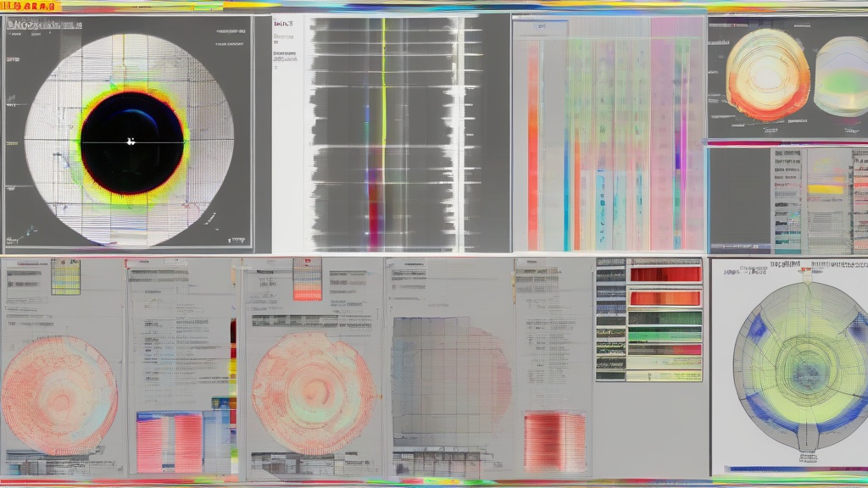The image size is (868, 488).
Task: Click the small yellow grid thumbnail in the bottom-left panel
Action: (x=65, y=277)
